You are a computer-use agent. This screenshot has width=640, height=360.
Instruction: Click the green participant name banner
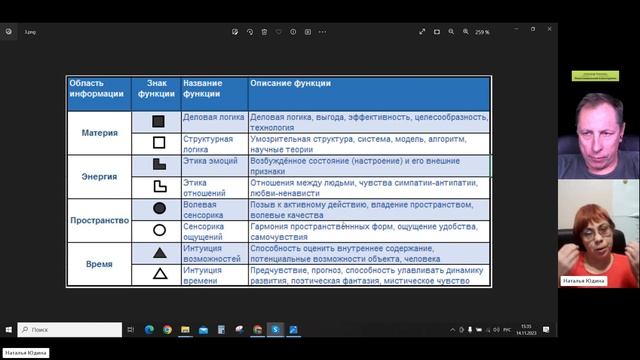[595, 76]
